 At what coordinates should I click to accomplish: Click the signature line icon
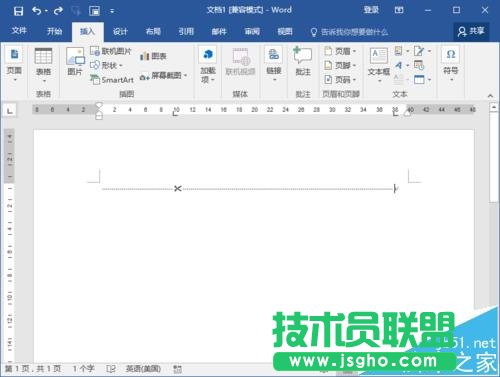tap(422, 51)
